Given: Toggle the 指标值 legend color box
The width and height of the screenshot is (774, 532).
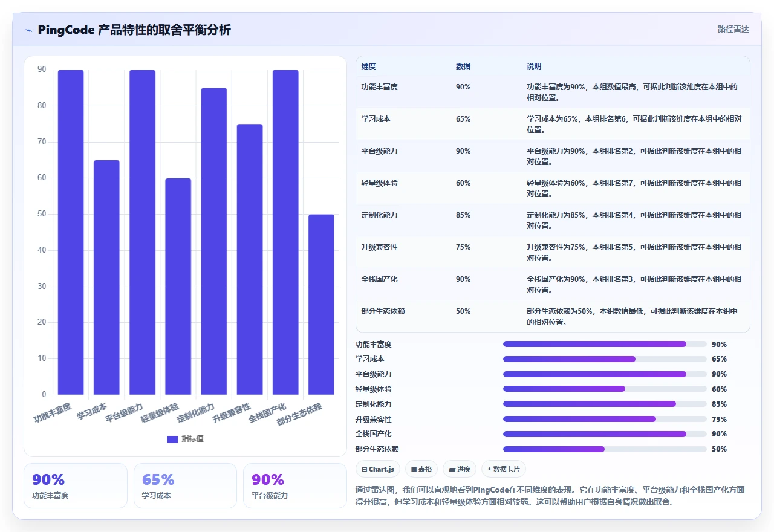Looking at the screenshot, I should (x=172, y=439).
